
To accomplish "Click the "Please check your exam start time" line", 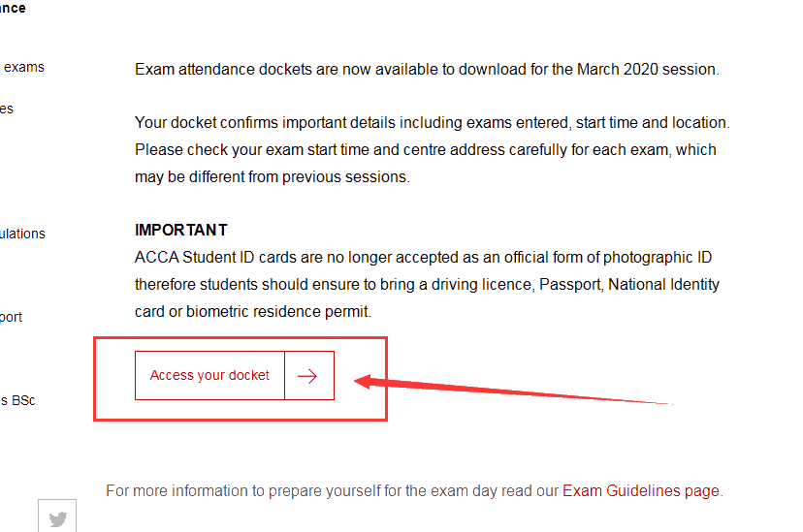I will point(425,150).
